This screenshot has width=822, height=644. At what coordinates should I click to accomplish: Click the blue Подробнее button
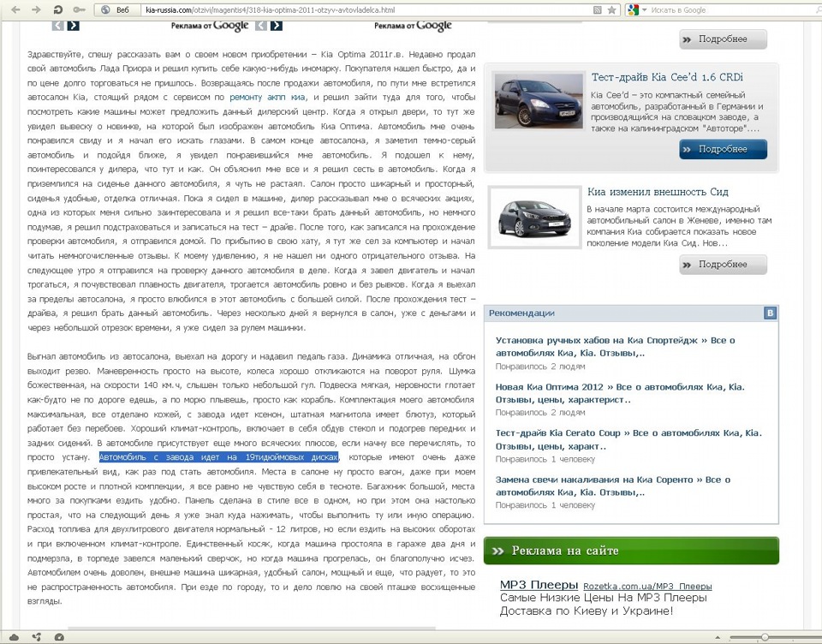pos(723,150)
